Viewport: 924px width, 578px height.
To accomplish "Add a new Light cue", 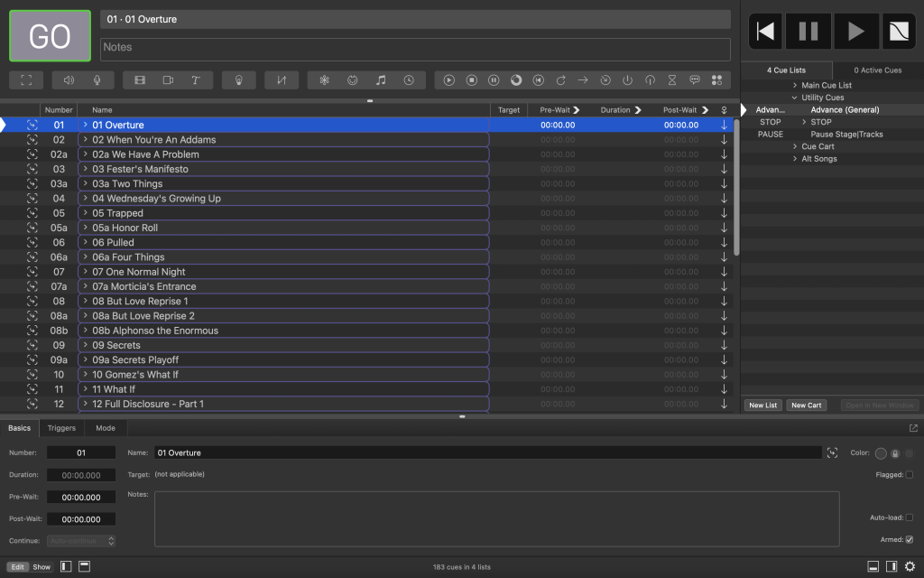I will 238,80.
